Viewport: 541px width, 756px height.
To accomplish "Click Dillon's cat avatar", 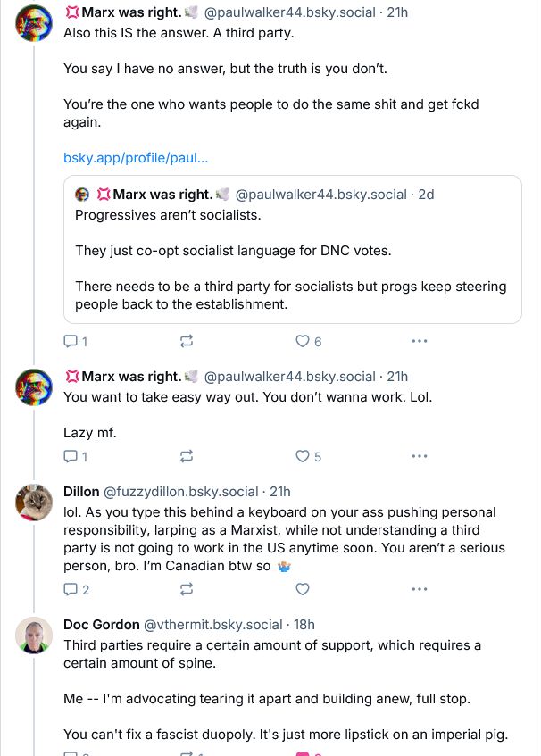I will tap(34, 502).
